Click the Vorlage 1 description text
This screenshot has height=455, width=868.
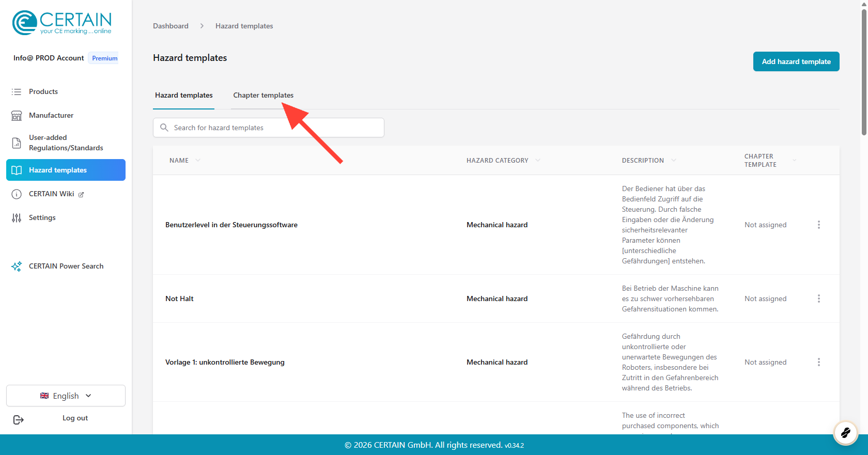coord(670,362)
